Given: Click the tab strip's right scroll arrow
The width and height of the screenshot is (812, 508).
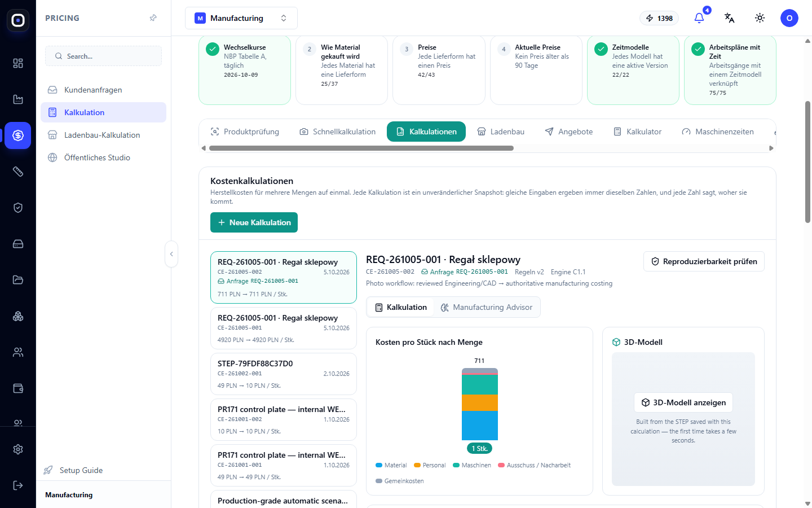Looking at the screenshot, I should coord(771,148).
